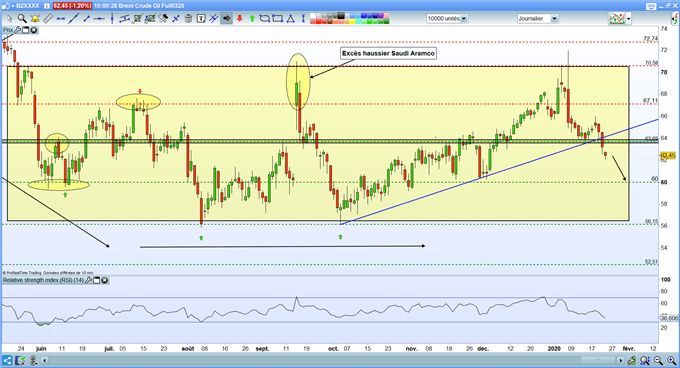Maximize the Prix price panel

(x=26, y=30)
